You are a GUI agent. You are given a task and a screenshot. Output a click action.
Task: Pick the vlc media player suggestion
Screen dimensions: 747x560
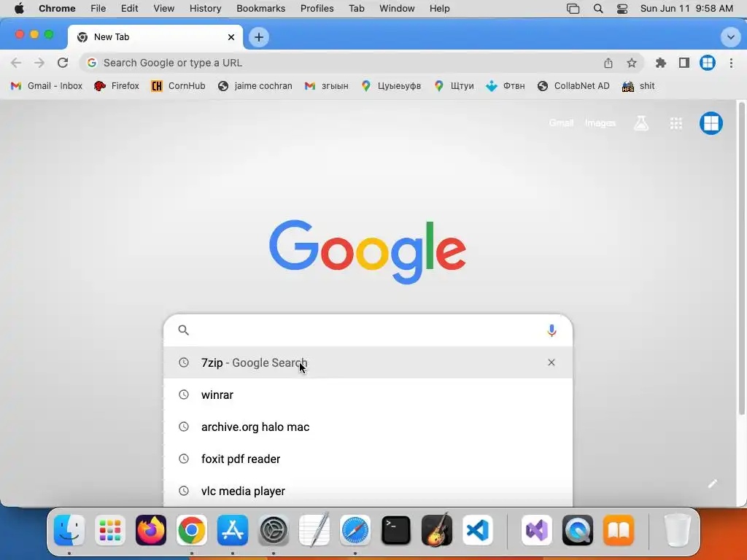(368, 491)
